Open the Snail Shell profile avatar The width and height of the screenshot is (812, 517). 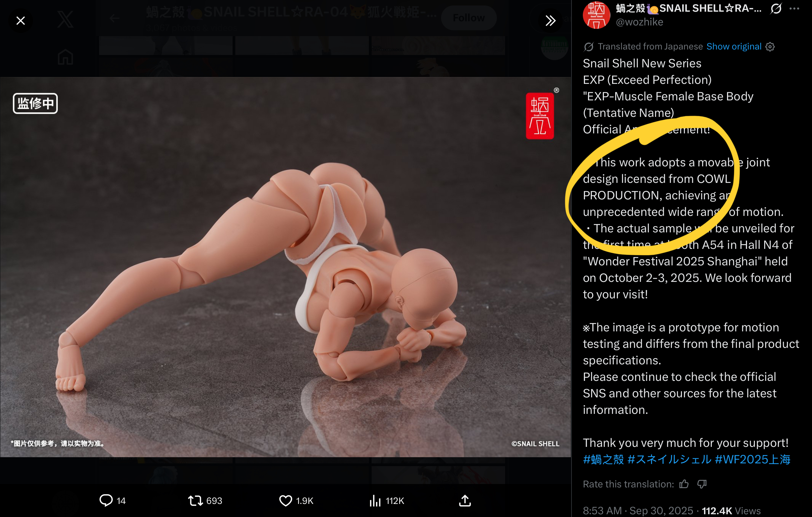[x=596, y=15]
